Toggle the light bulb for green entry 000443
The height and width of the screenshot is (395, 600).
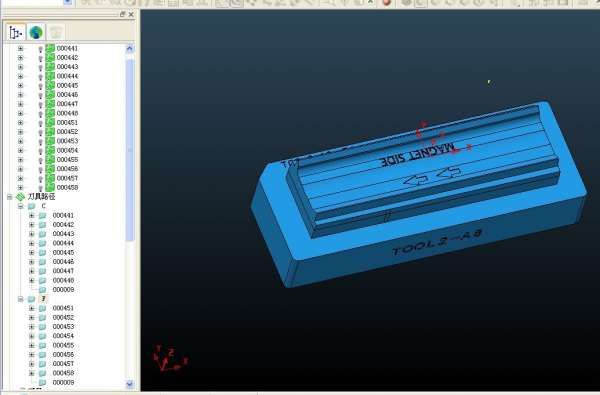pyautogui.click(x=40, y=67)
